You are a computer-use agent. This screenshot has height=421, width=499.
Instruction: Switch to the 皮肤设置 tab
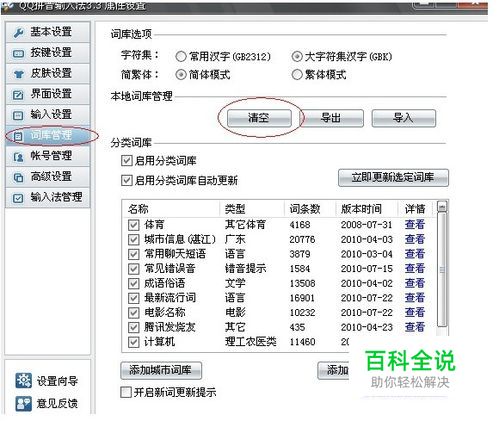tap(48, 73)
